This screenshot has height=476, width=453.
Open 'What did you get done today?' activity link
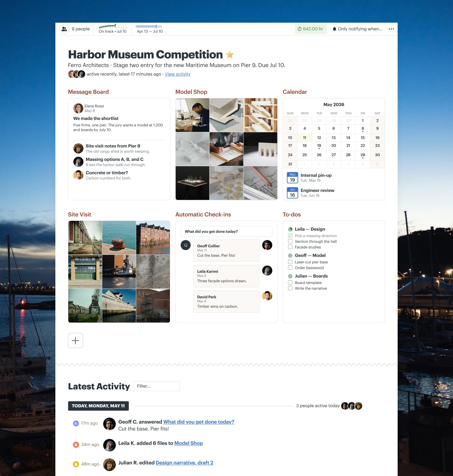[x=199, y=422]
